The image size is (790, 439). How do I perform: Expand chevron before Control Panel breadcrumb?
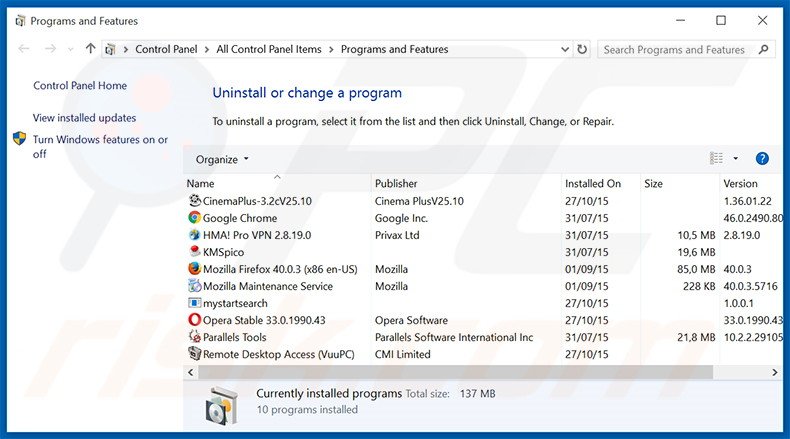click(125, 49)
